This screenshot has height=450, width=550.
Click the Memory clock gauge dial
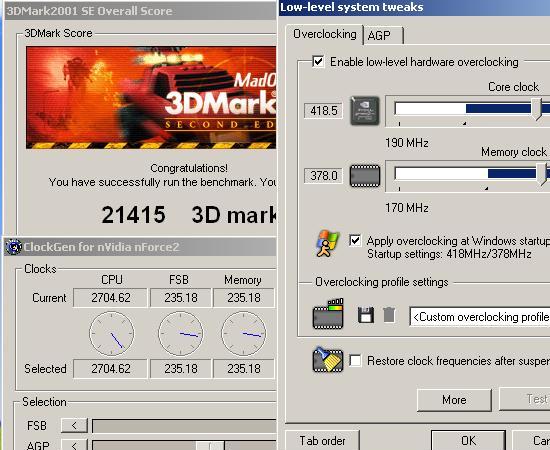coord(244,334)
